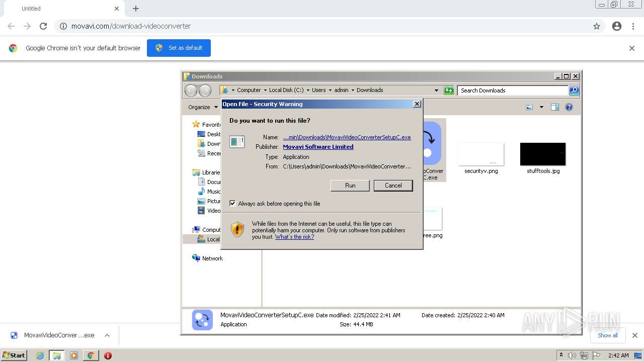Click the Search Downloads field
The height and width of the screenshot is (362, 644).
(513, 90)
